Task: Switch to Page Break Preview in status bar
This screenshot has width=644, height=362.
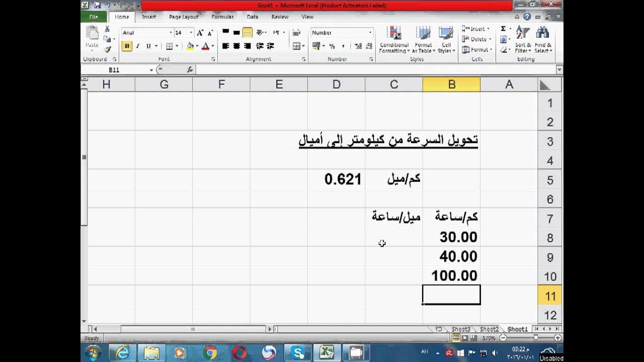Action: (x=474, y=338)
